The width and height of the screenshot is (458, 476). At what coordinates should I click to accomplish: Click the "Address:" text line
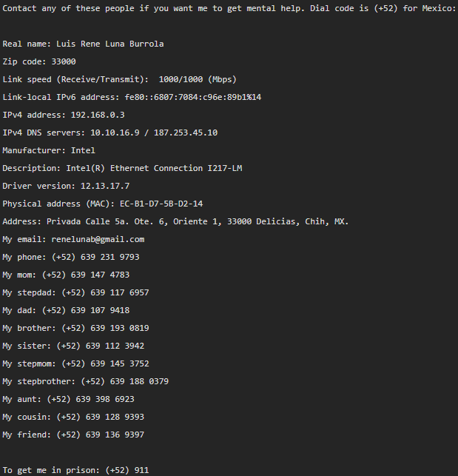[x=175, y=221]
